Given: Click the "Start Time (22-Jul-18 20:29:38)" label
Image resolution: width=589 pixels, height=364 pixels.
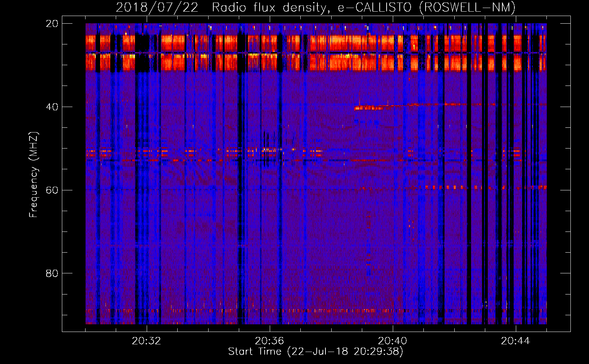Looking at the screenshot, I should click(x=316, y=352).
